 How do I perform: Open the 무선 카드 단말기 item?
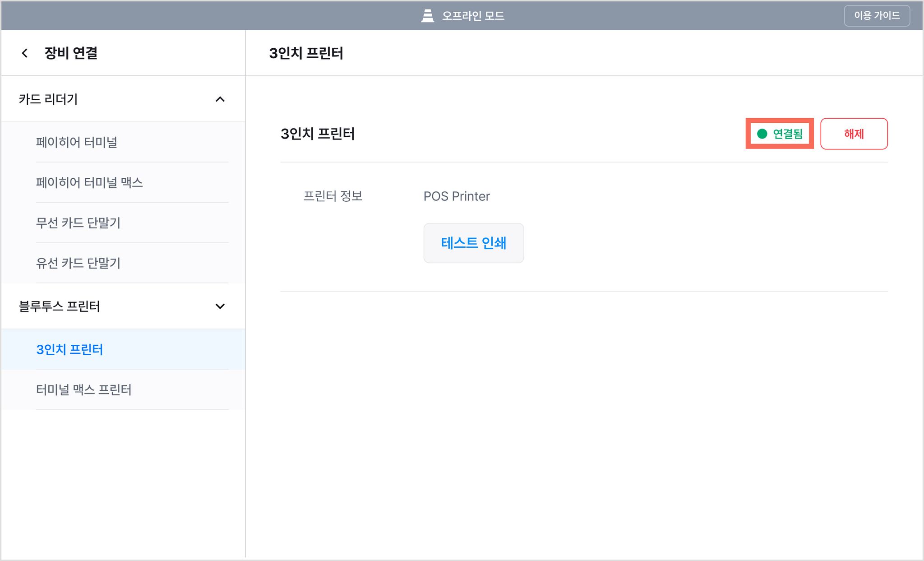(123, 223)
